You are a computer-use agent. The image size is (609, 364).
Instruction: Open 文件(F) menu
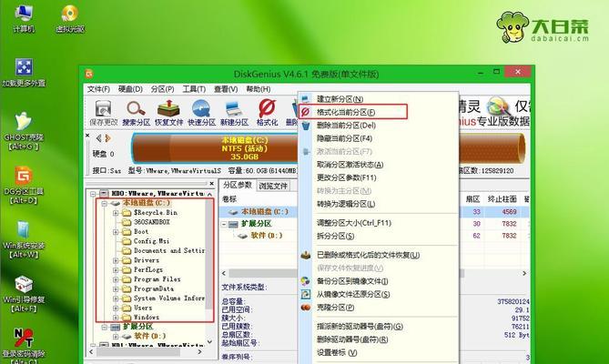pos(98,89)
